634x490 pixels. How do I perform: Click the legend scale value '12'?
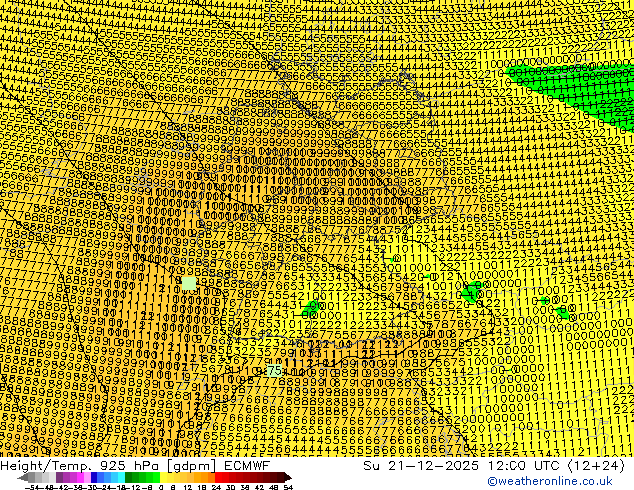point(187,487)
